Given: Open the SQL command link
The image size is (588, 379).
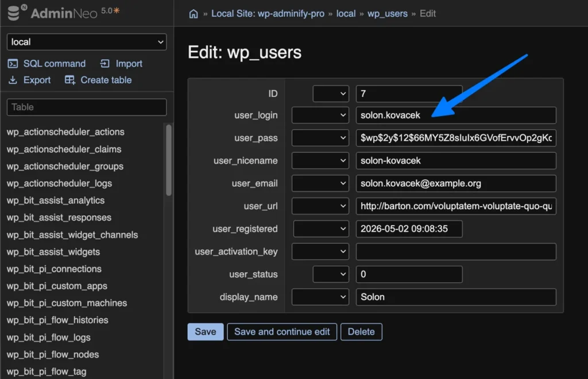Looking at the screenshot, I should coord(55,64).
